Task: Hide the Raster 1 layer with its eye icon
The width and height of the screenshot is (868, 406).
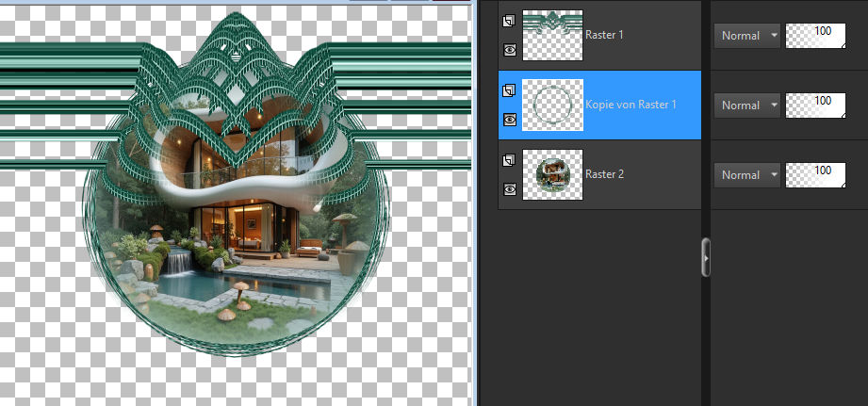Action: coord(509,50)
